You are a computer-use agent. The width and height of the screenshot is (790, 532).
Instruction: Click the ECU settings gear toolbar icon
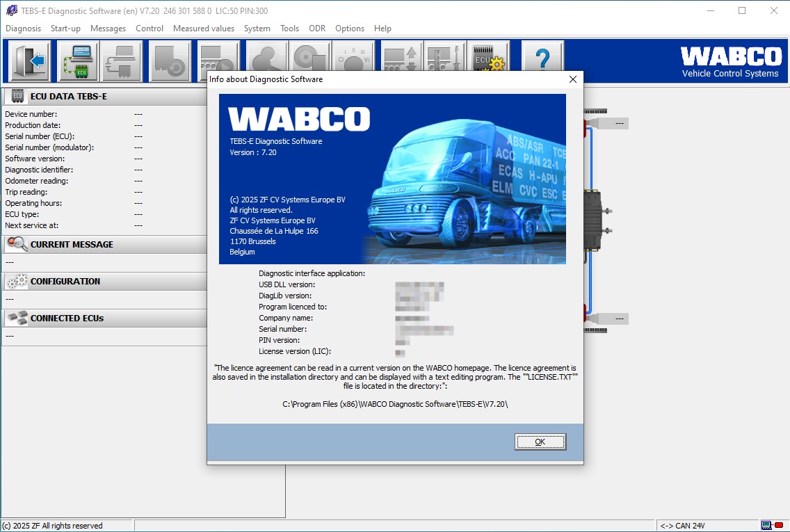tap(489, 61)
